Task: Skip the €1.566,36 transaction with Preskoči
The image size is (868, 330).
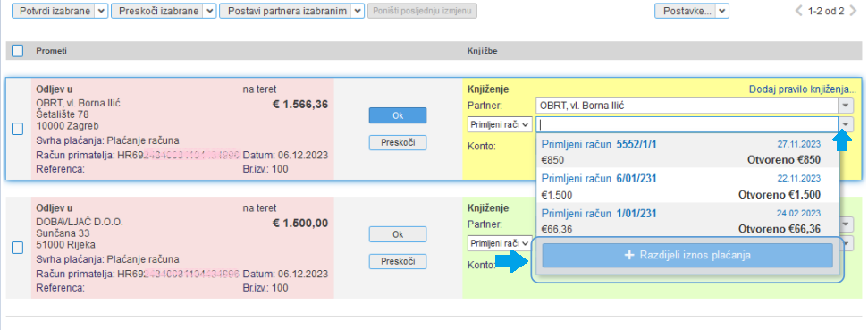Action: pos(398,142)
